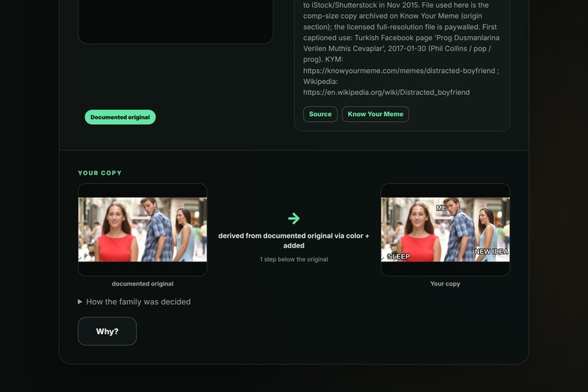Open the documented original meme thumbnail
Image resolution: width=588 pixels, height=392 pixels.
point(142,229)
